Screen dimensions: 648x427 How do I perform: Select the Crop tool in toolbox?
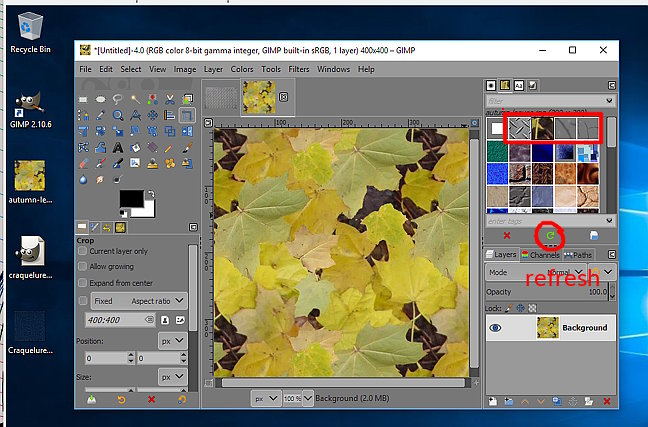coord(186,115)
